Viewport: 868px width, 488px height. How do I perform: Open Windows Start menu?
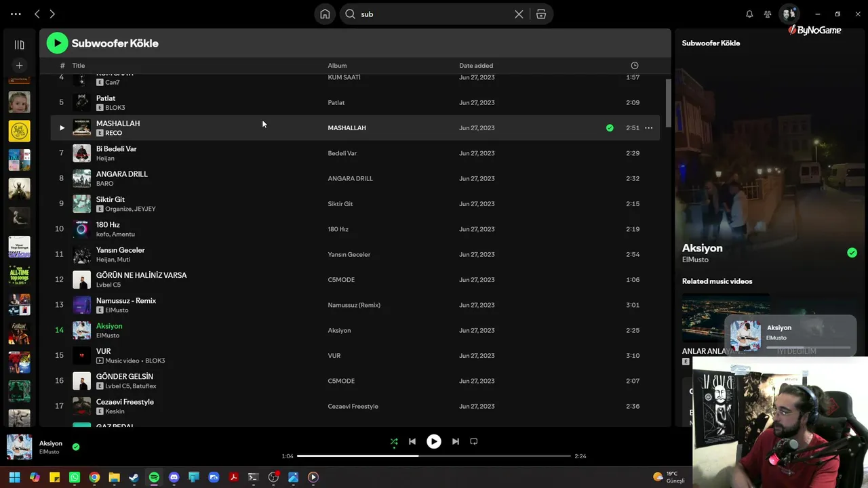point(14,477)
